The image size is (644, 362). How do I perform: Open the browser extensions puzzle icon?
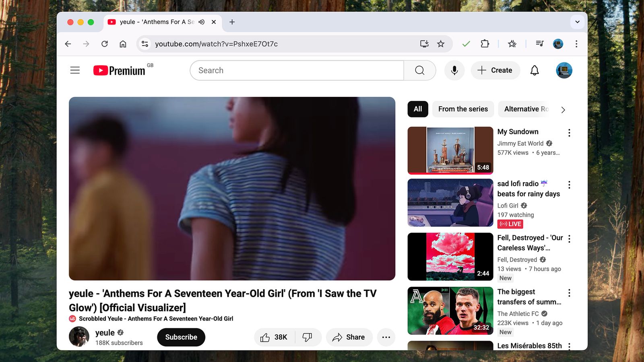[485, 44]
